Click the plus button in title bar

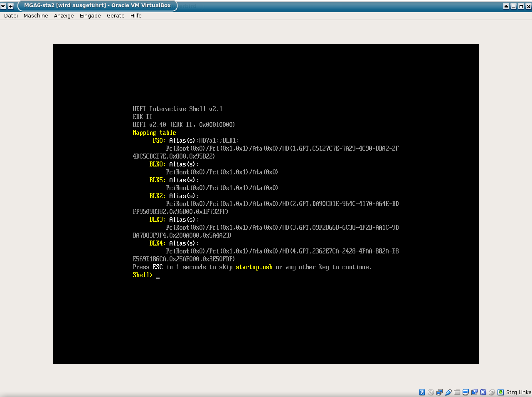[11, 6]
